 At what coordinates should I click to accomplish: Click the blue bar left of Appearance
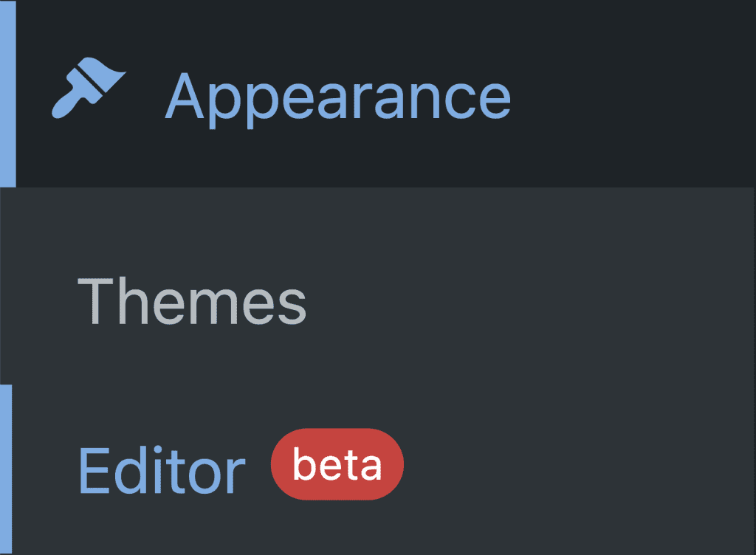click(x=7, y=93)
